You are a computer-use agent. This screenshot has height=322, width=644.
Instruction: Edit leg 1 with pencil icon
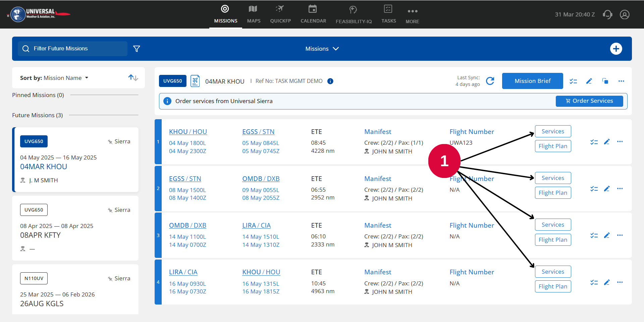(x=607, y=142)
